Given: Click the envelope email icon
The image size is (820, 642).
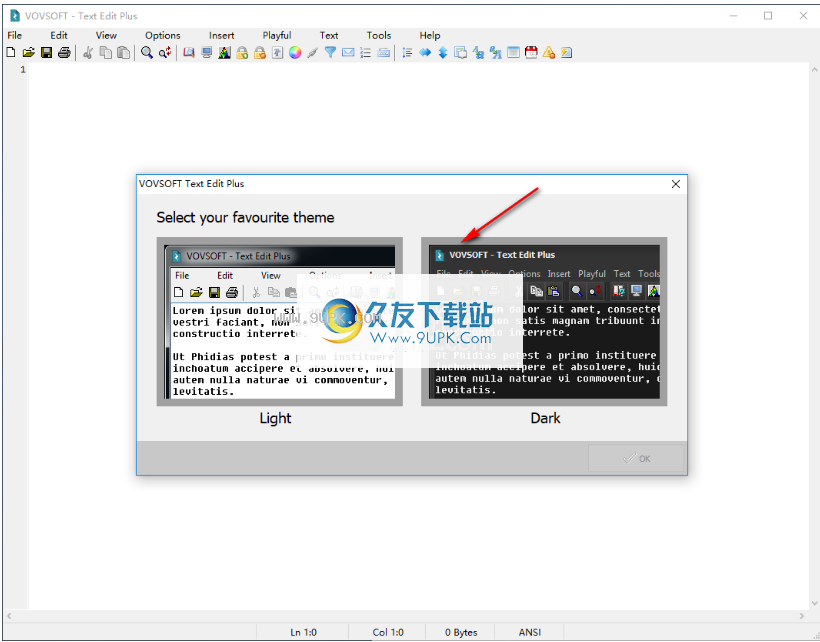Looking at the screenshot, I should click(x=348, y=52).
